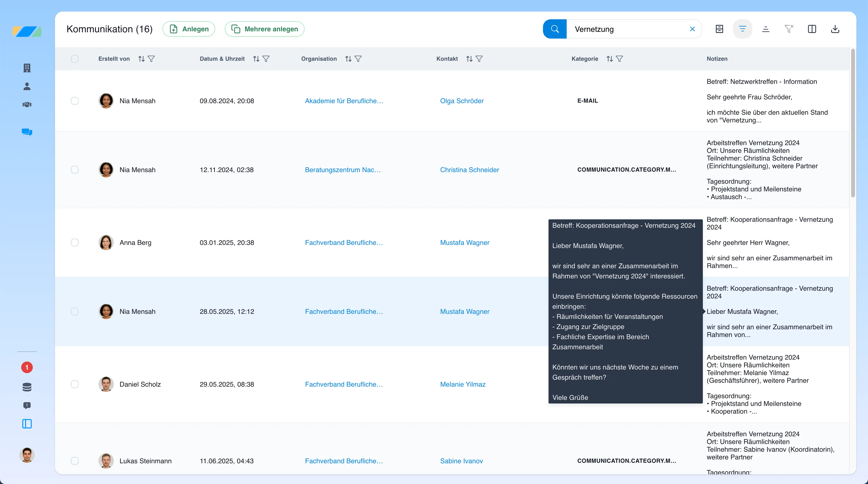The image size is (868, 484).
Task: Open Christina Schneider contact link
Action: click(x=469, y=169)
